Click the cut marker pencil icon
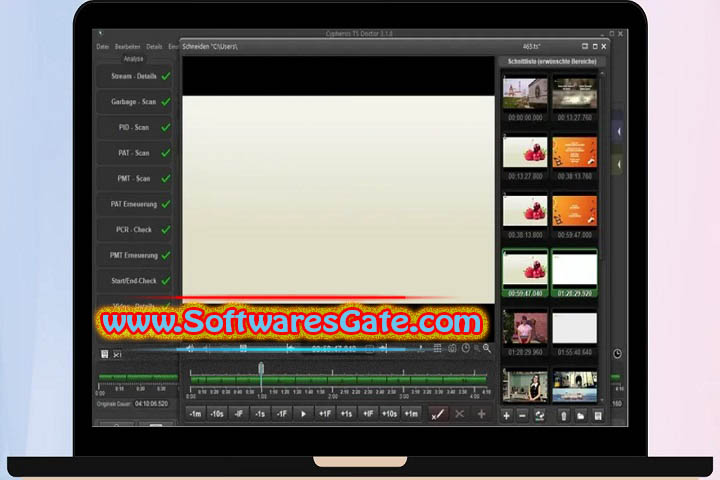The image size is (720, 480). point(438,414)
